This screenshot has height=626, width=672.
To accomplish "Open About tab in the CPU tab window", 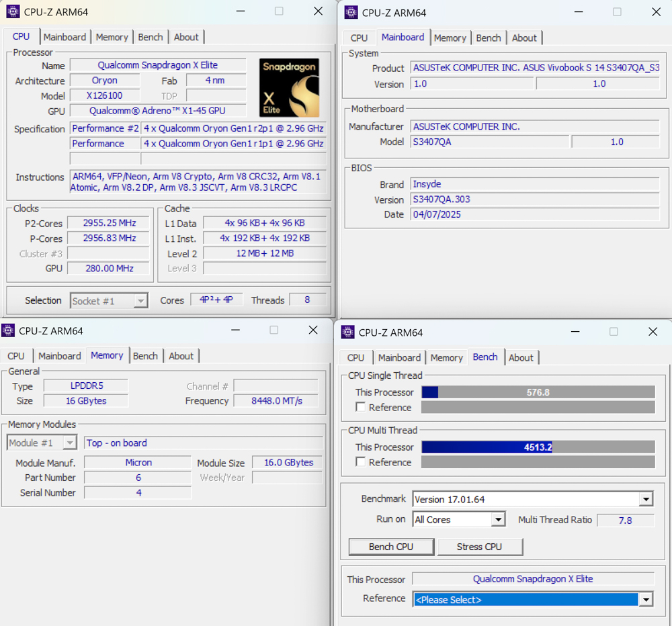I will pyautogui.click(x=186, y=37).
